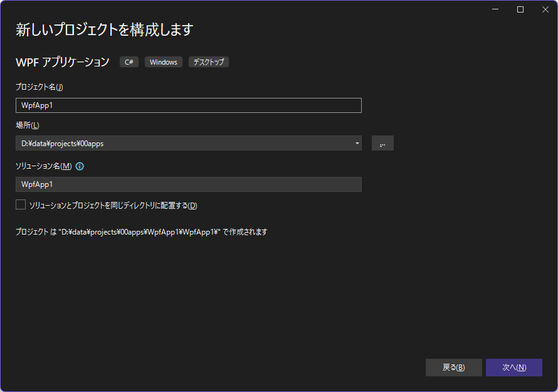Screen dimensions: 558x392
Task: Select the location combo box showing D:¥data¥projects¥00apps
Action: click(189, 143)
